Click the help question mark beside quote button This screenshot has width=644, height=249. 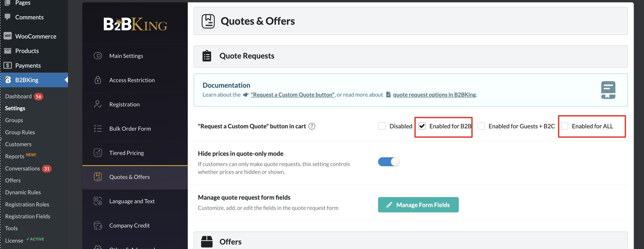click(312, 126)
